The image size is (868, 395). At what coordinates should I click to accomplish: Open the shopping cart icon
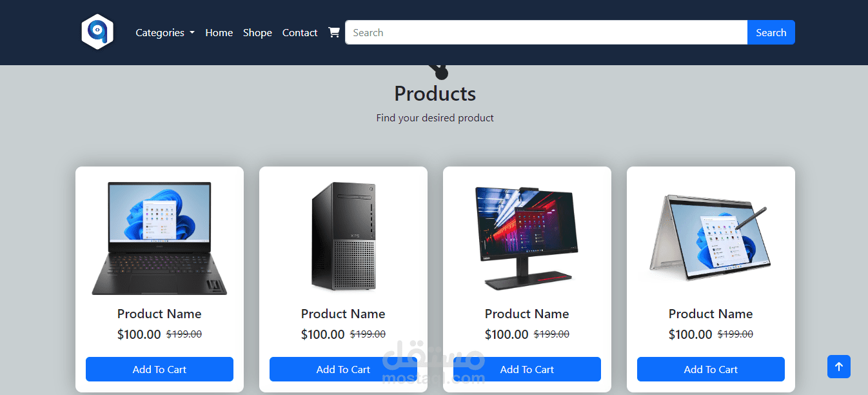(334, 32)
